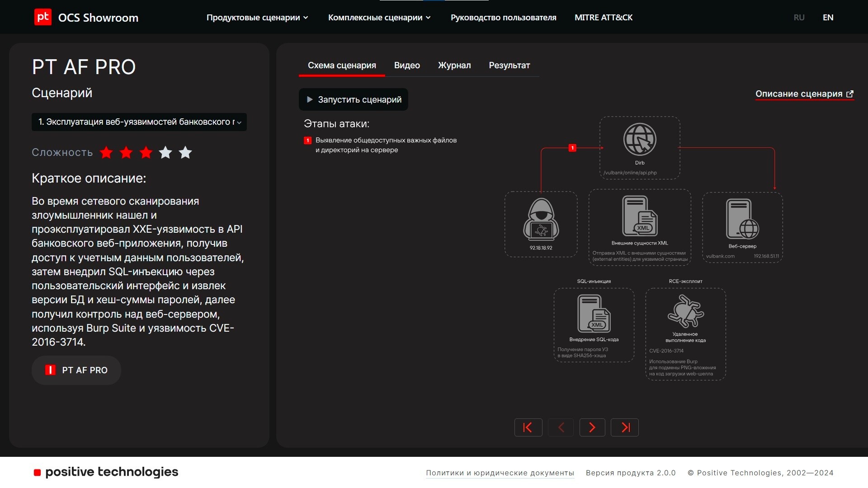The image size is (868, 488).
Task: Click the OCS Showroom title
Action: (x=98, y=18)
